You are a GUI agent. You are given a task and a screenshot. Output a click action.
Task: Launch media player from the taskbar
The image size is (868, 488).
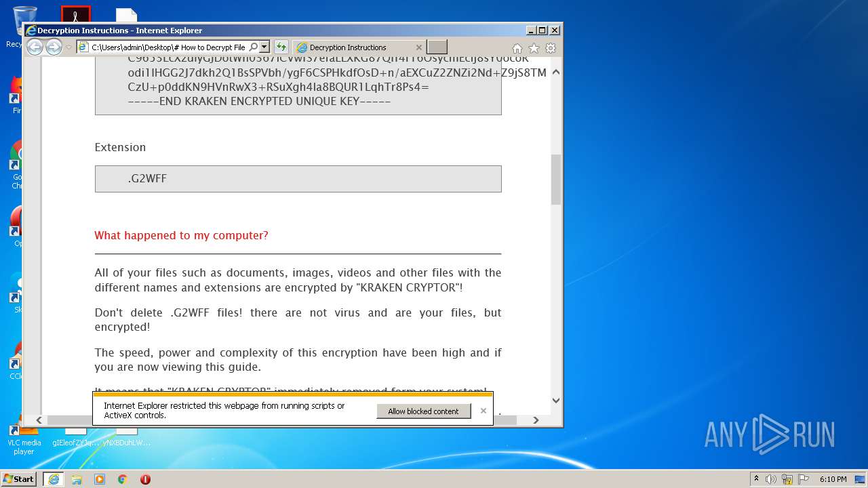pyautogui.click(x=100, y=479)
